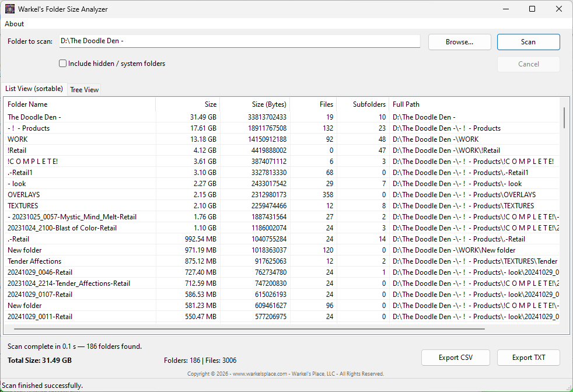The width and height of the screenshot is (573, 392).
Task: Select the '20241029_0107-Retail' row
Action: tap(281, 295)
